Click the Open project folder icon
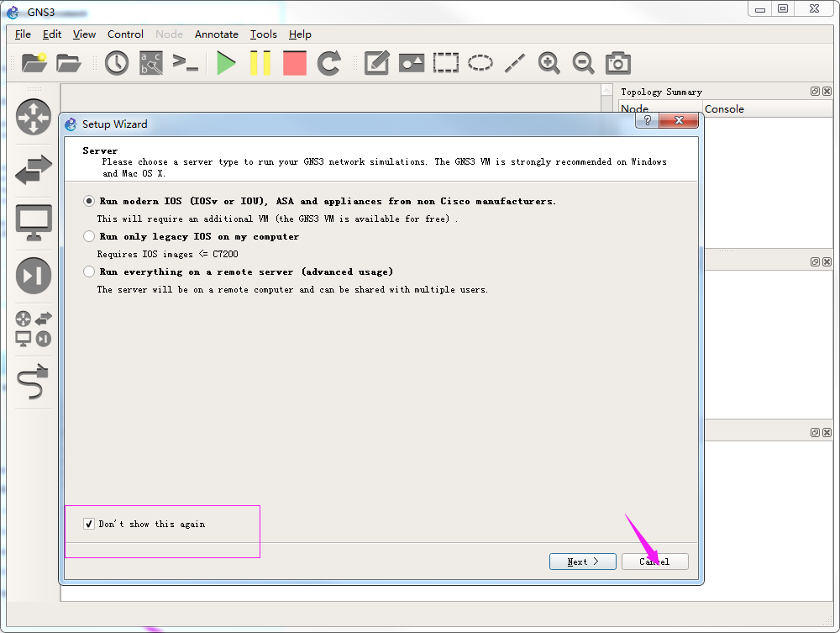Image resolution: width=840 pixels, height=633 pixels. coord(69,63)
